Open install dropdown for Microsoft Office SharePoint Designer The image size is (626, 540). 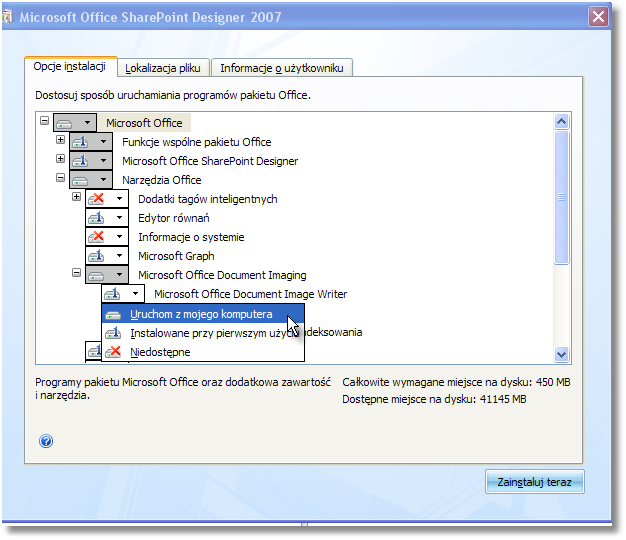click(91, 160)
